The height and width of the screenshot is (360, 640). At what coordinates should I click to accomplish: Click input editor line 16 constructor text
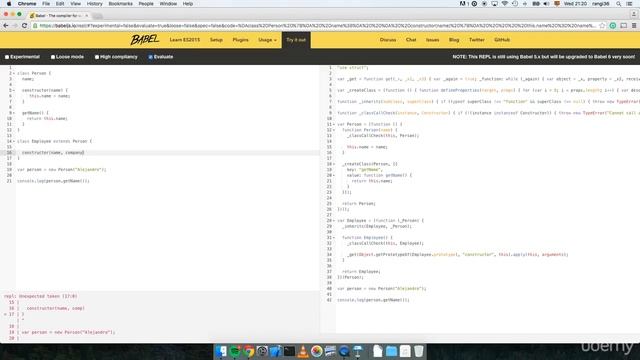click(x=53, y=153)
